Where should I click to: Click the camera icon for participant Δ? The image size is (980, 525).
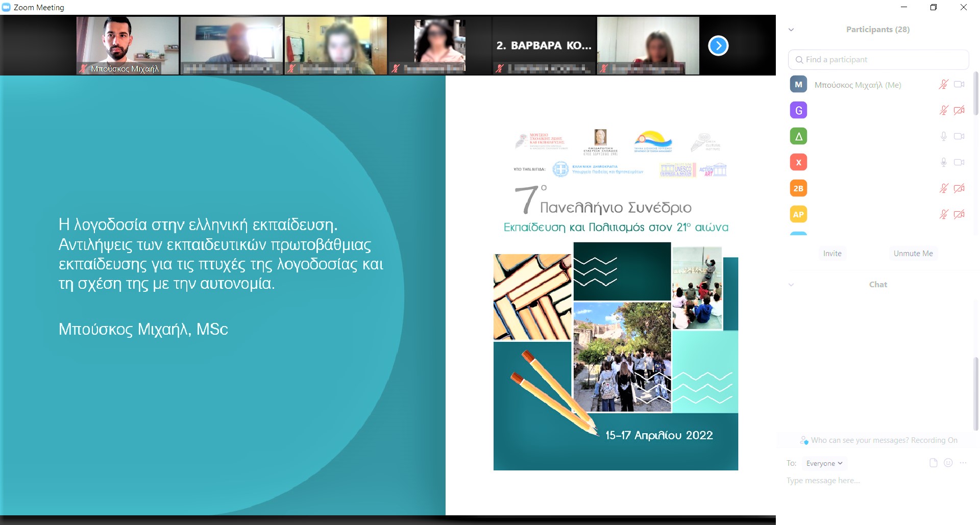pos(959,136)
